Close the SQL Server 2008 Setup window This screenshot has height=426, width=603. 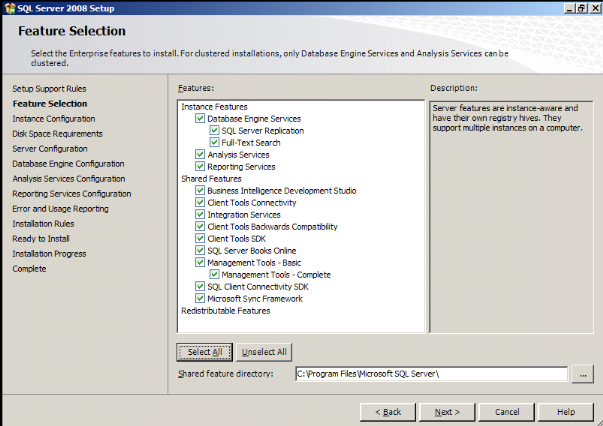594,8
